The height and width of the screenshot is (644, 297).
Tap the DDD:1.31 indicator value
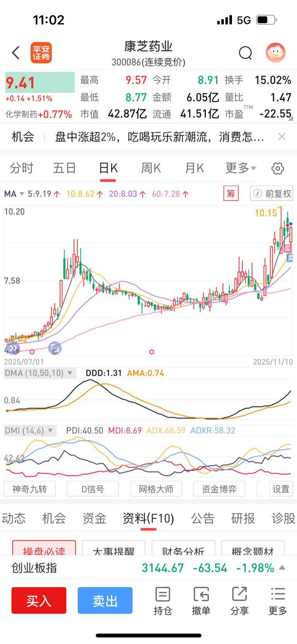pyautogui.click(x=104, y=373)
